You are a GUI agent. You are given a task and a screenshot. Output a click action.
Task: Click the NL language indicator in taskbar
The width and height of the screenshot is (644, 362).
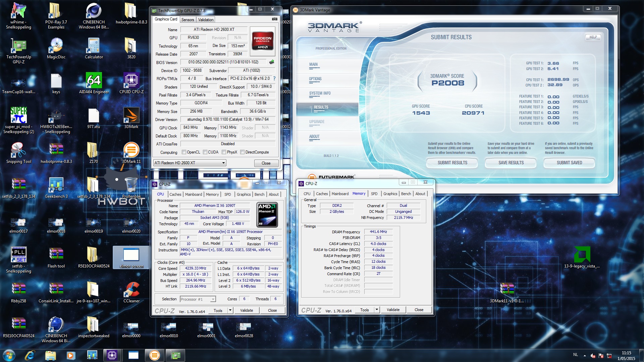point(576,355)
